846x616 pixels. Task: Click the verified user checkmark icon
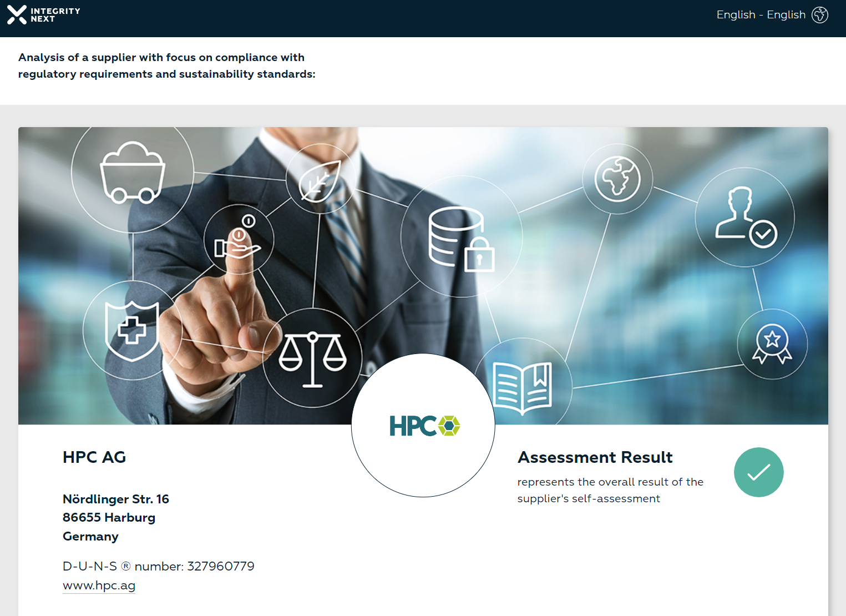[x=744, y=218]
